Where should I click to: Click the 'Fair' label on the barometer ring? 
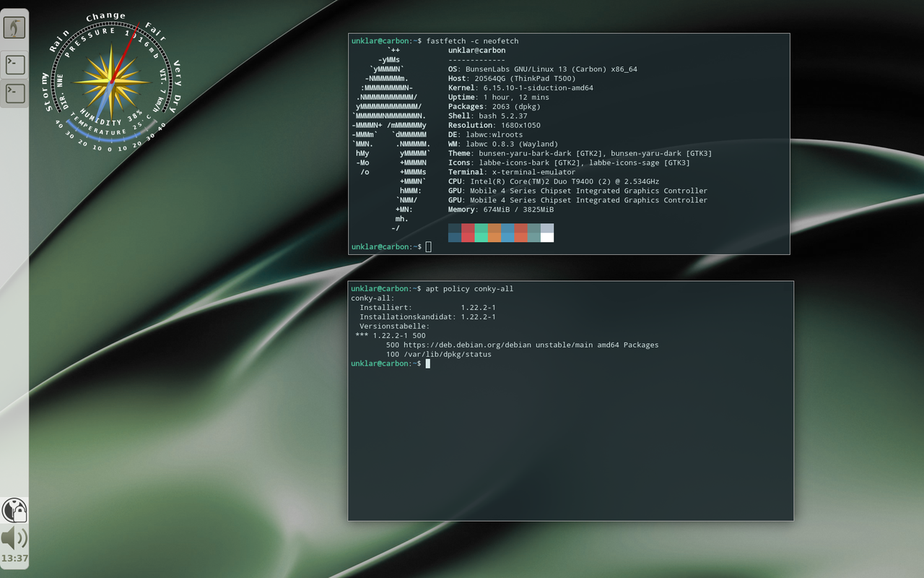pyautogui.click(x=155, y=31)
